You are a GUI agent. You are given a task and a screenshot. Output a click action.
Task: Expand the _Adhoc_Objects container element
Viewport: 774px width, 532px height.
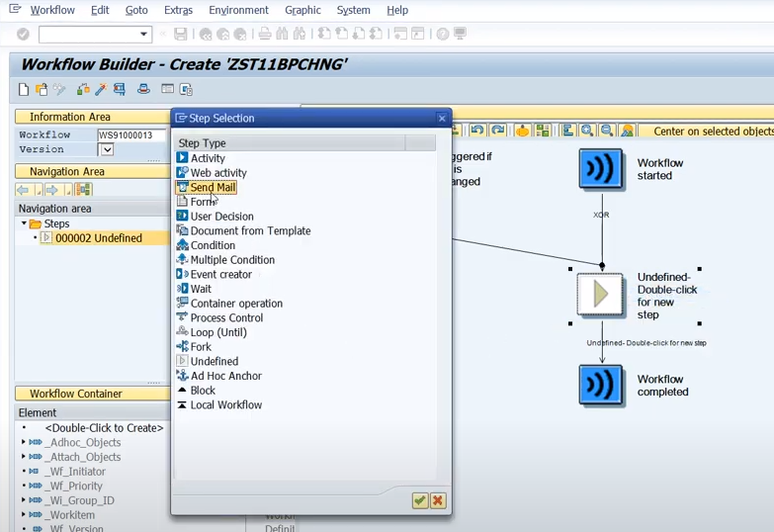[23, 442]
